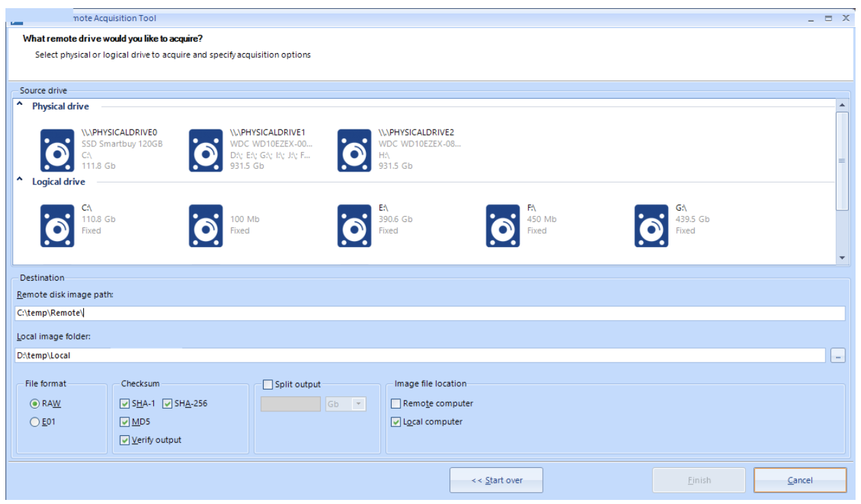The image size is (861, 504).
Task: Select E01 file format option
Action: click(x=34, y=422)
